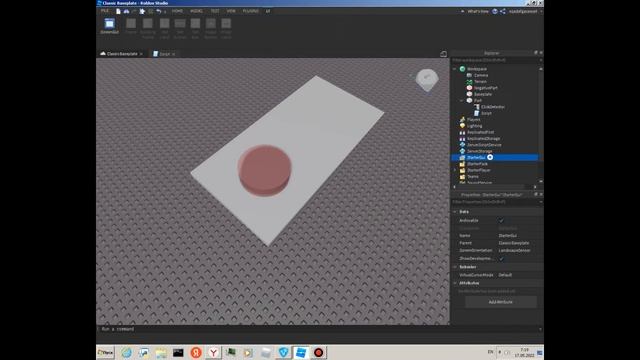Collapse the Part tree node

pos(462,100)
